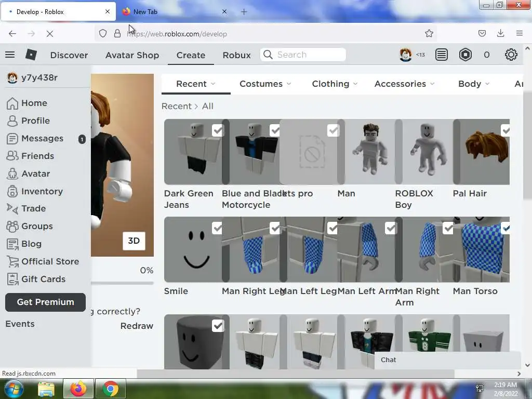Viewport: 532px width, 399px height.
Task: Click the tracking protection shield icon
Action: pyautogui.click(x=103, y=34)
